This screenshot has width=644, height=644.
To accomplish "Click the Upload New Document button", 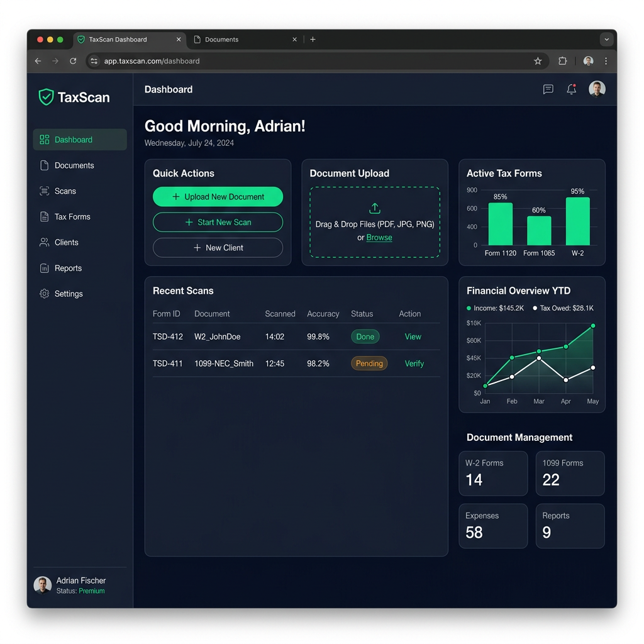I will pyautogui.click(x=218, y=197).
